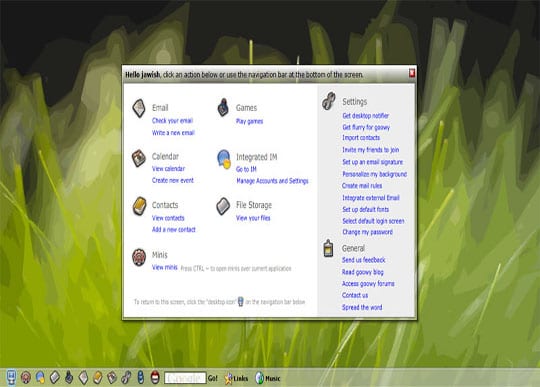Open Contacts book icon in navigation bar
This screenshot has width=540, height=387.
coord(97,378)
